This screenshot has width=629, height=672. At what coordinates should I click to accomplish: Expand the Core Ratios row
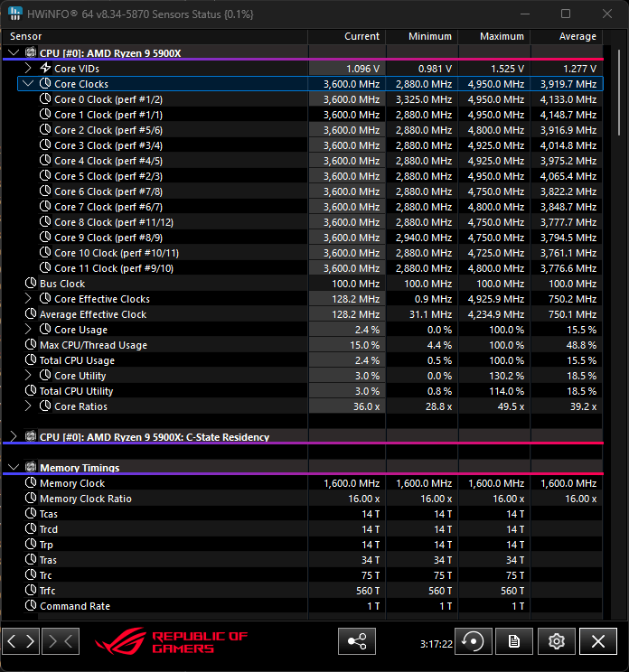tap(28, 406)
